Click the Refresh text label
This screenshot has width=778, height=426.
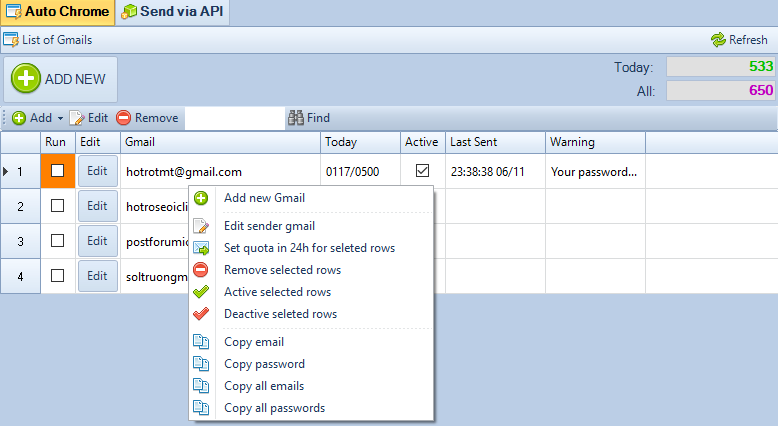748,40
